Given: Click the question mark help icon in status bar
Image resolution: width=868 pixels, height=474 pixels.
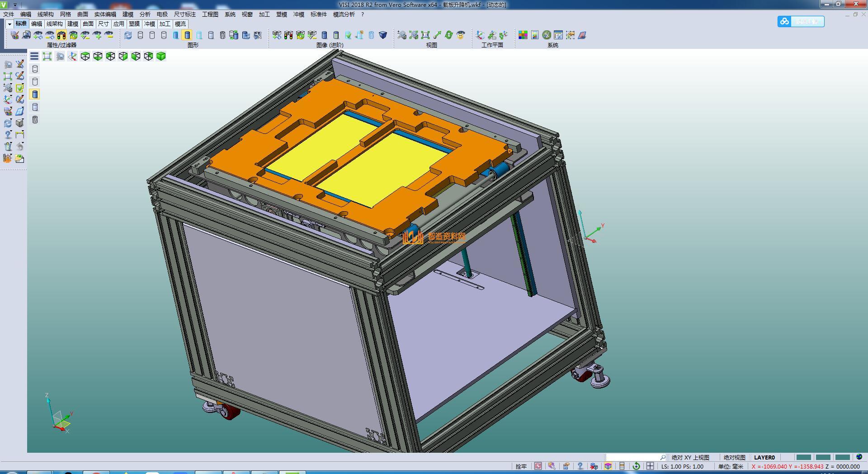Looking at the screenshot, I should (x=580, y=466).
